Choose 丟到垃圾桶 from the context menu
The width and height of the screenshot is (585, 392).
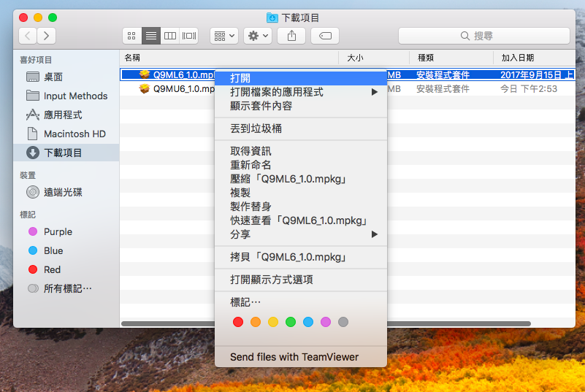pyautogui.click(x=301, y=128)
